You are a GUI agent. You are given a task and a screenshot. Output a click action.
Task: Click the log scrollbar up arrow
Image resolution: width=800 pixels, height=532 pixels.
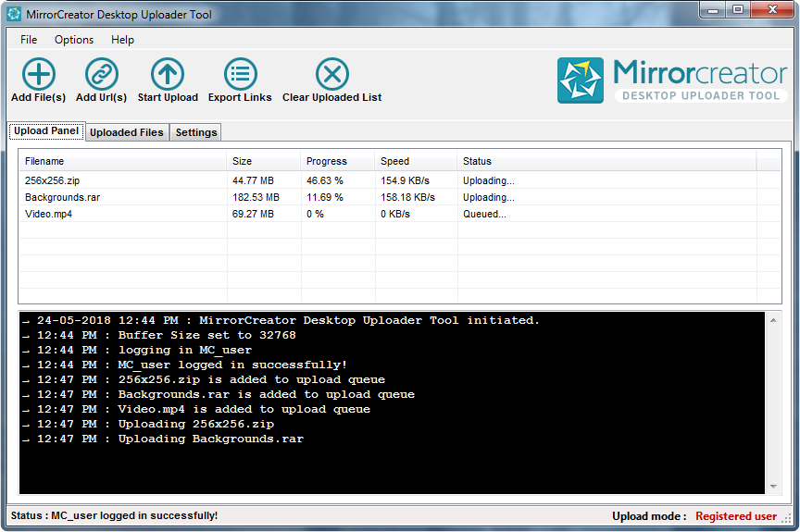[x=773, y=320]
